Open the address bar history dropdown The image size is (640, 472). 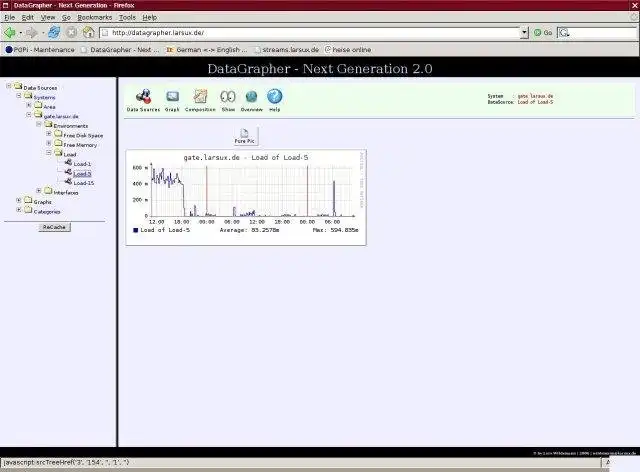[x=524, y=33]
